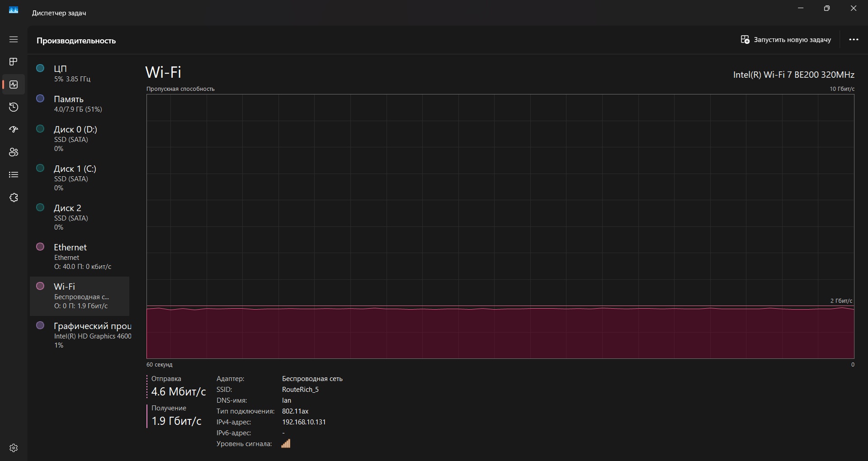Viewport: 868px width, 461px height.
Task: Select the Диск 2 performance item
Action: [x=80, y=217]
